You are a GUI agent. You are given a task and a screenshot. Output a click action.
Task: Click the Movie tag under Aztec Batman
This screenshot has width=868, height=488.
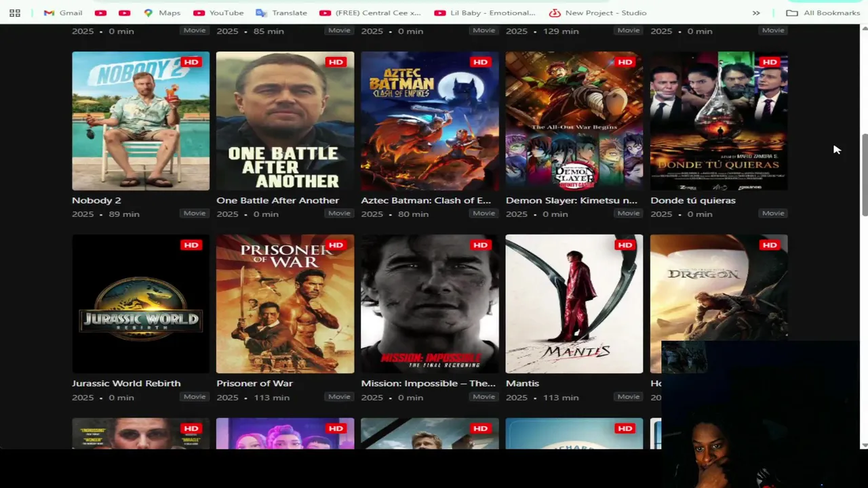click(484, 213)
